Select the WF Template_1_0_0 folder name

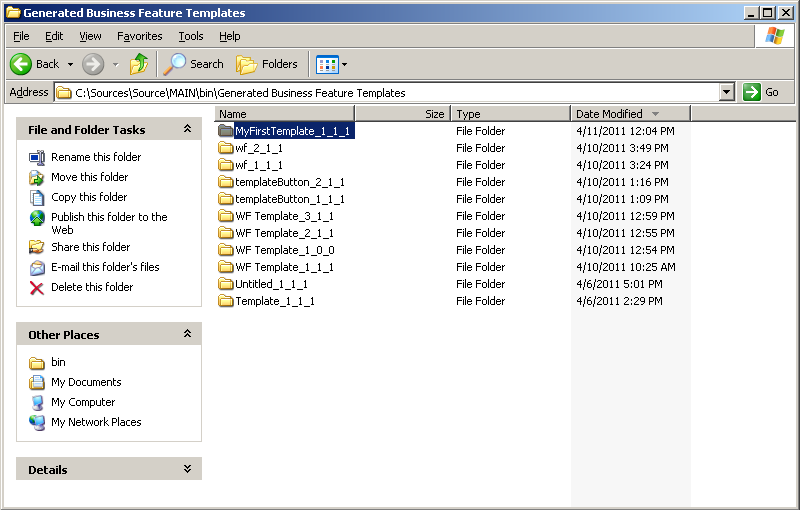(285, 250)
